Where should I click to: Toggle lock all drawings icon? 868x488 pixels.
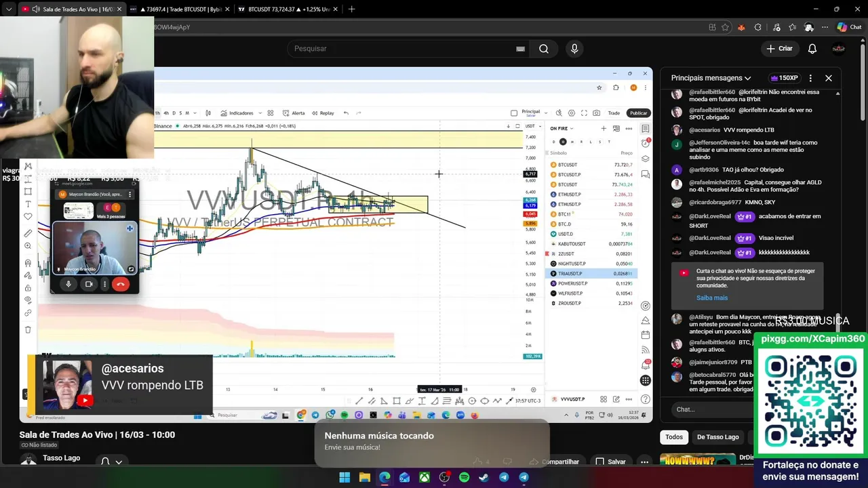[28, 288]
